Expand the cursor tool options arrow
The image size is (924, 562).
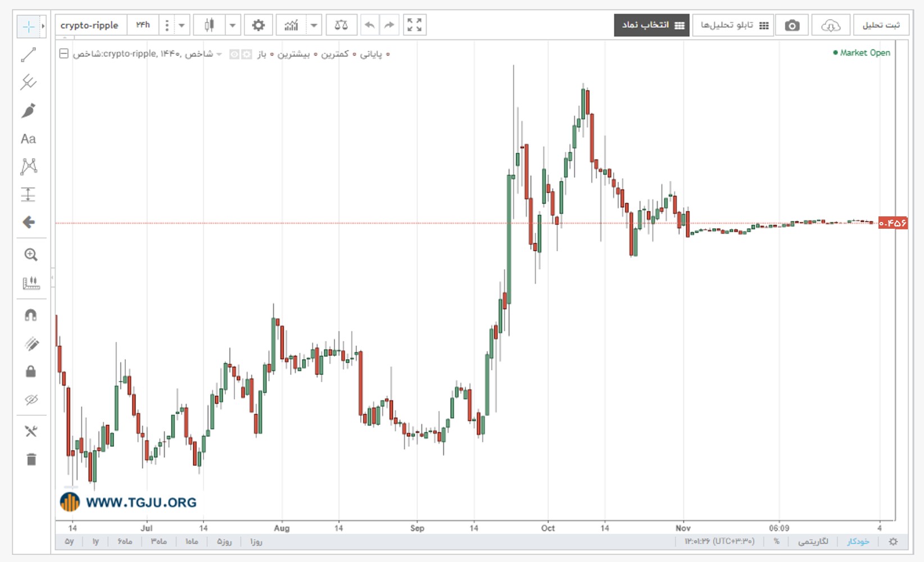(x=43, y=26)
